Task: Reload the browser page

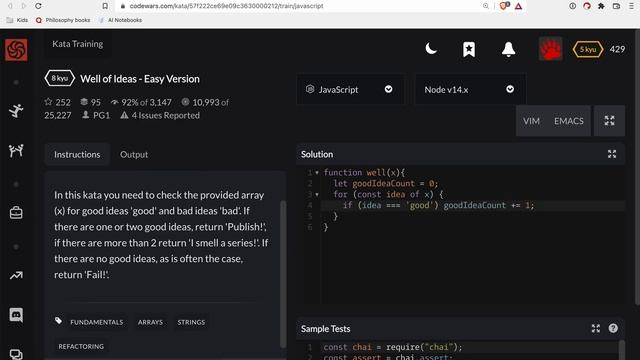Action: point(38,6)
